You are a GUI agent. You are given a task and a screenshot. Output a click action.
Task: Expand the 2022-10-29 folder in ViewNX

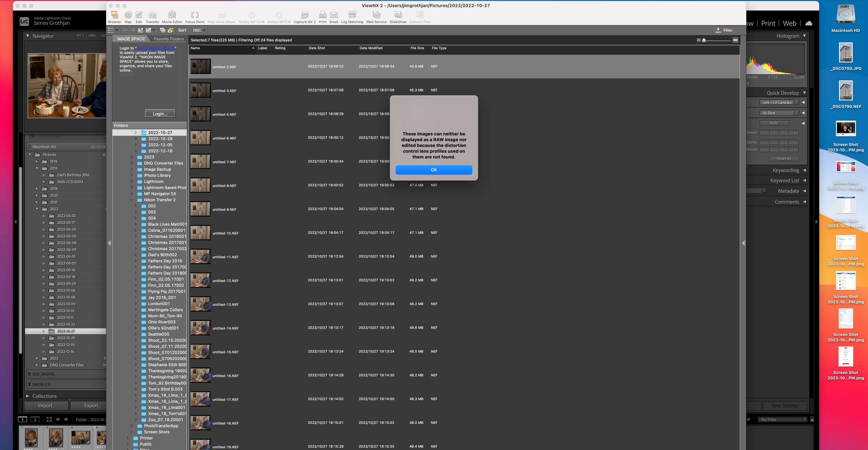coord(136,139)
